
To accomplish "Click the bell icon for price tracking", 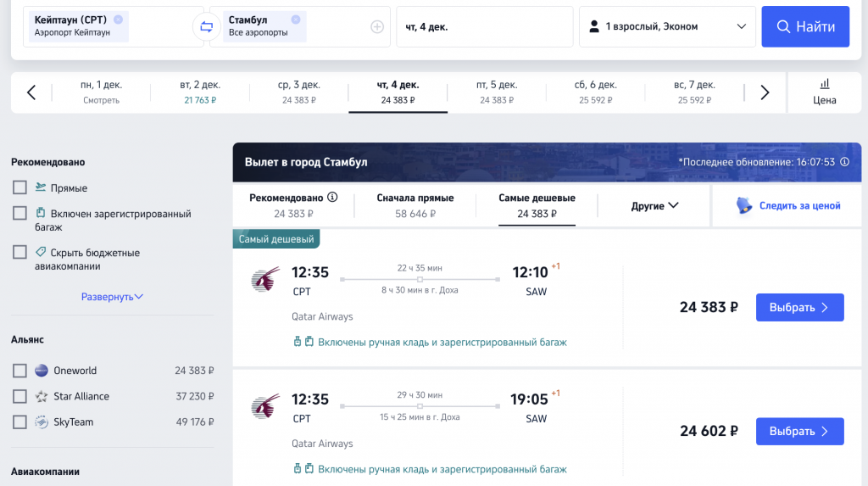I will 744,205.
